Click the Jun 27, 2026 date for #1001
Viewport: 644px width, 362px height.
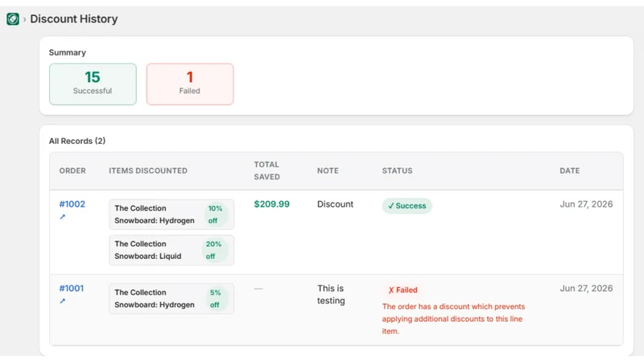pyautogui.click(x=586, y=288)
